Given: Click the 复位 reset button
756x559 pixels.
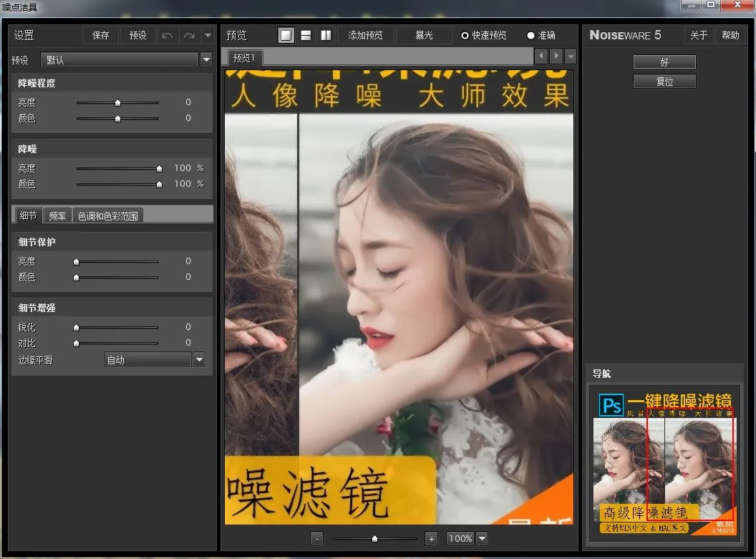Looking at the screenshot, I should click(664, 81).
